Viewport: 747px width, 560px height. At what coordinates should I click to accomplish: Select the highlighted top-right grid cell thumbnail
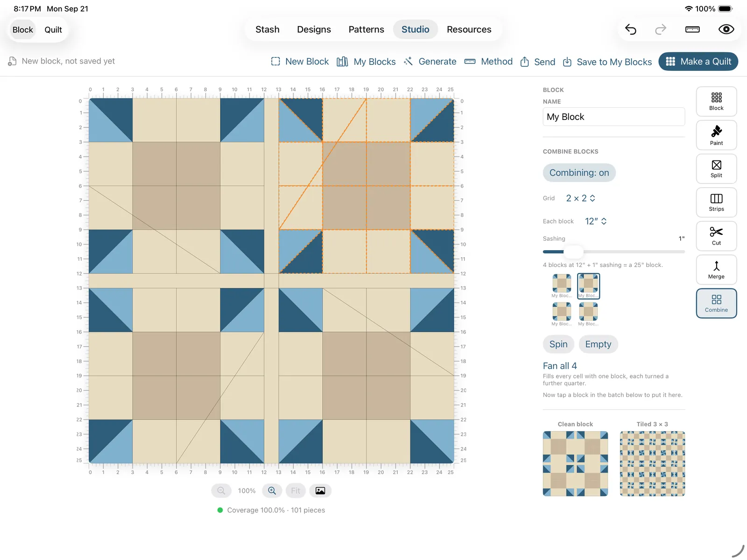(588, 286)
